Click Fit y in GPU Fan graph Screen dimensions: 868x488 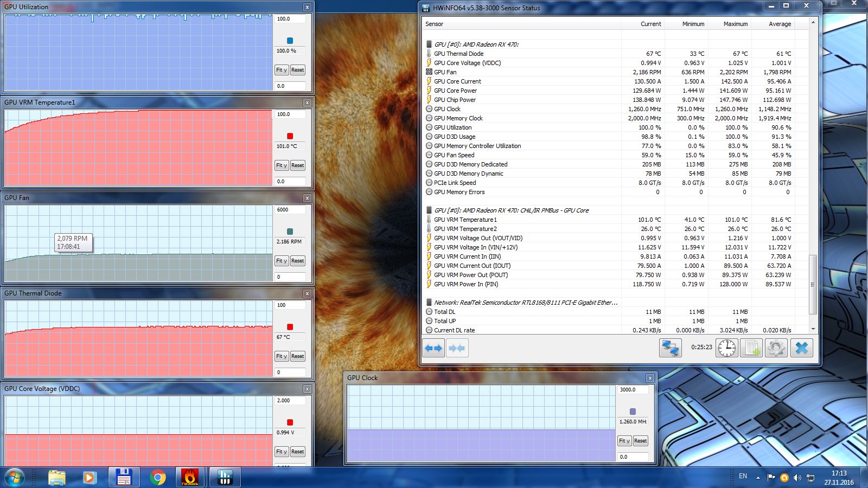click(x=282, y=261)
